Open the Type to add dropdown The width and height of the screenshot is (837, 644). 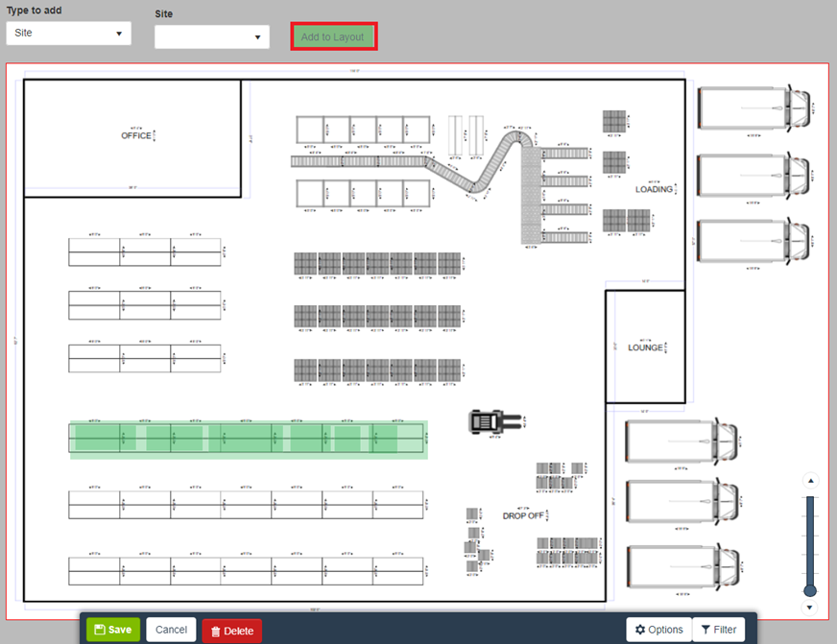click(x=68, y=33)
